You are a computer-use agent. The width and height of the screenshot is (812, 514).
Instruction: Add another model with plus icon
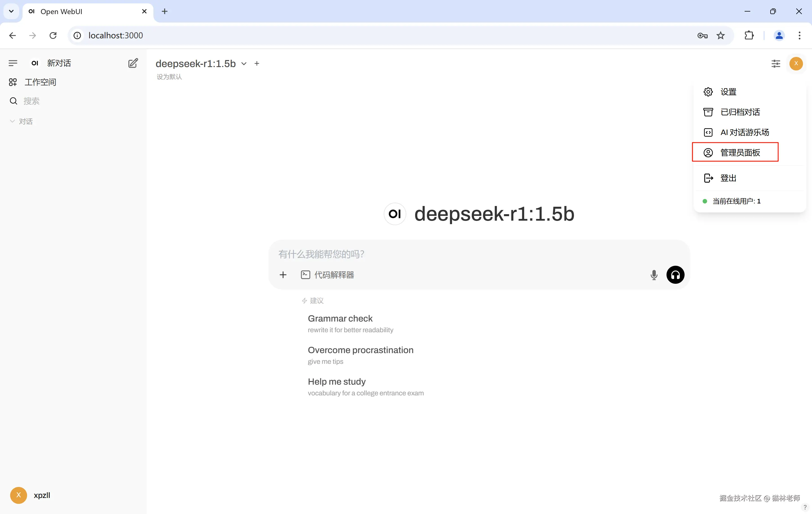click(x=257, y=63)
